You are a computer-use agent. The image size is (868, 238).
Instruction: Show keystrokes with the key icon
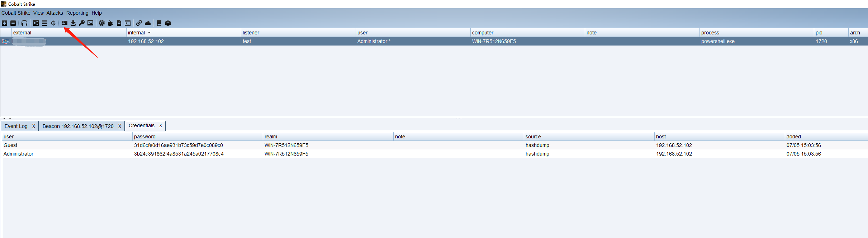click(x=82, y=23)
